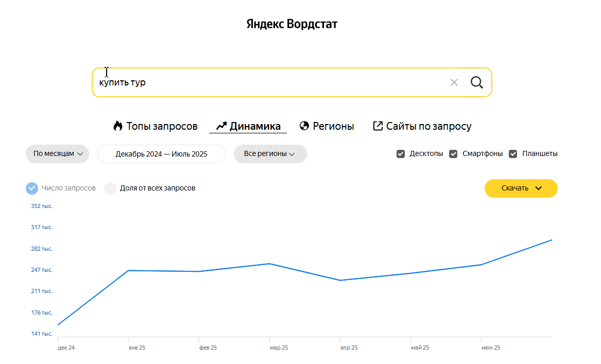Screen dimensions: 601x364
Task: Click the external link icon for Сайты по запросу
Action: tap(377, 126)
